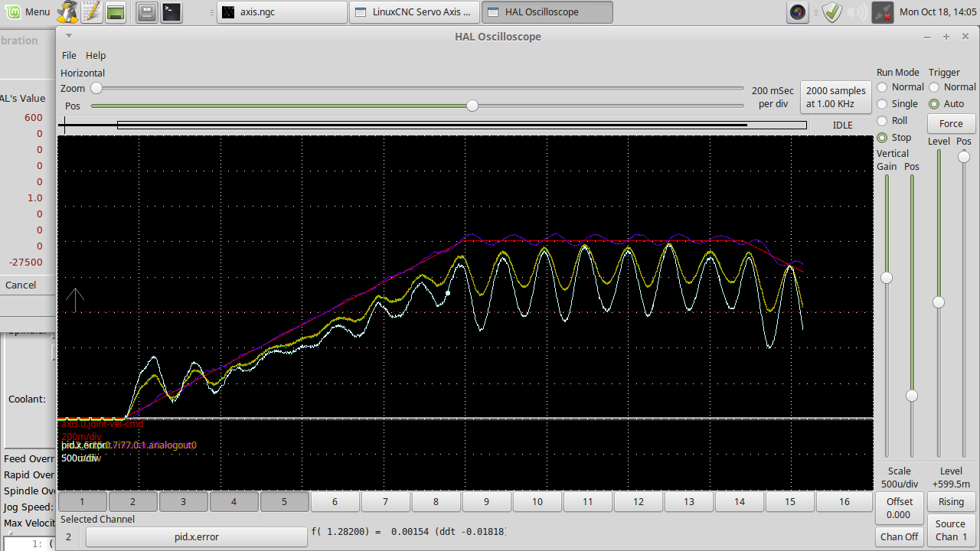
Task: Select Normal run mode
Action: point(900,87)
